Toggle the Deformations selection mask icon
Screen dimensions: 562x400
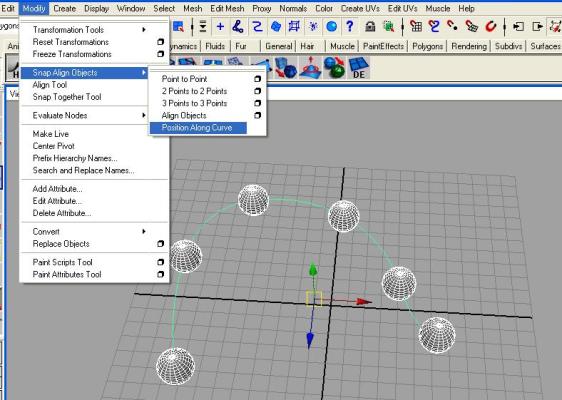pos(294,27)
